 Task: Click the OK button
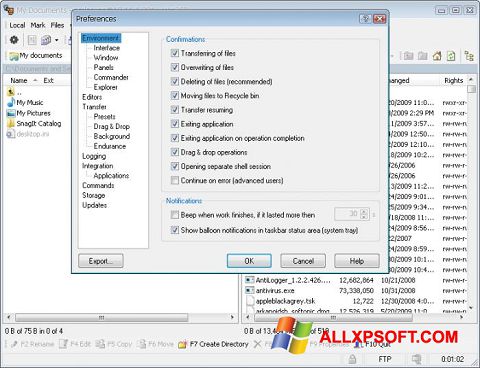coord(249,261)
